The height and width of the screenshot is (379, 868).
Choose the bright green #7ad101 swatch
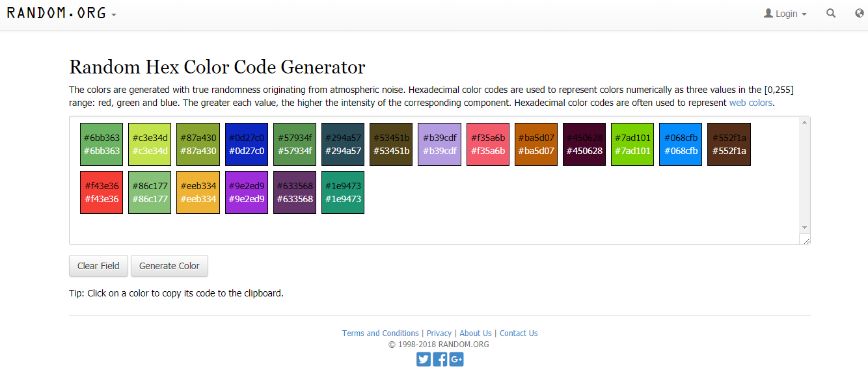click(632, 144)
